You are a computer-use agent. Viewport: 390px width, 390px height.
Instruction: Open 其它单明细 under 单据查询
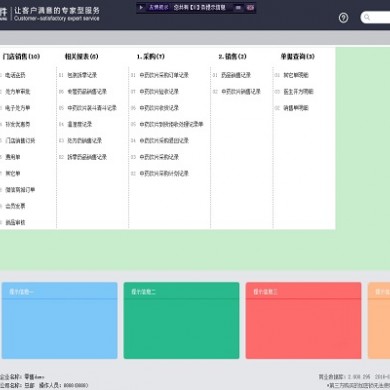click(x=296, y=75)
